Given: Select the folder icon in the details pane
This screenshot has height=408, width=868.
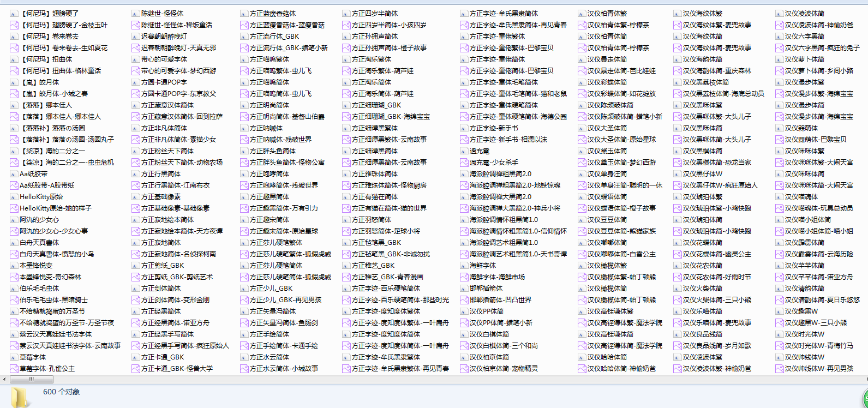Looking at the screenshot, I should (x=20, y=397).
